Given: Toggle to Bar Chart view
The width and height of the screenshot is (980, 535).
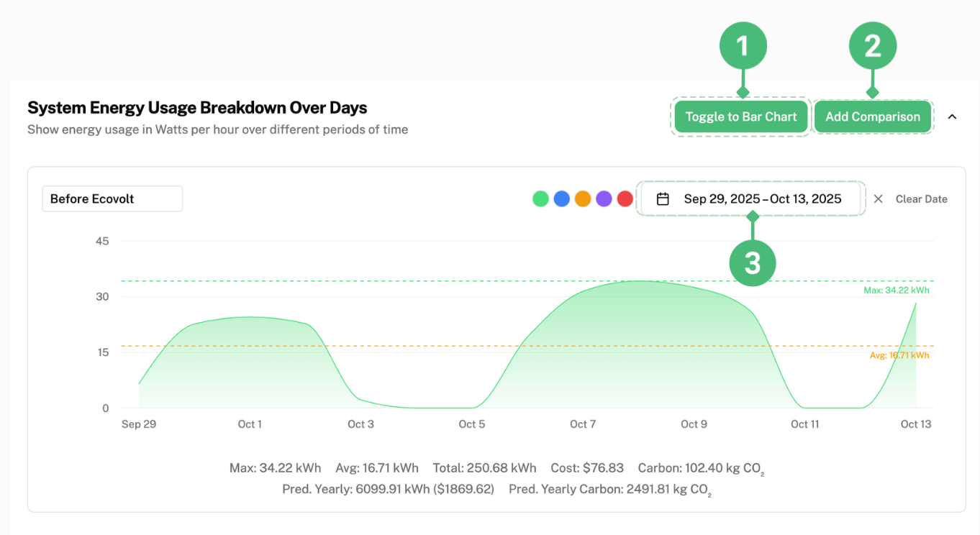Looking at the screenshot, I should (741, 117).
